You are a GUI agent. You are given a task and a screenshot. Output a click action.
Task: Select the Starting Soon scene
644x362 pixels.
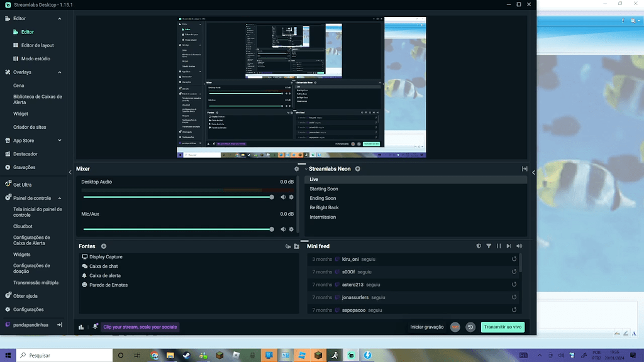coord(324,189)
